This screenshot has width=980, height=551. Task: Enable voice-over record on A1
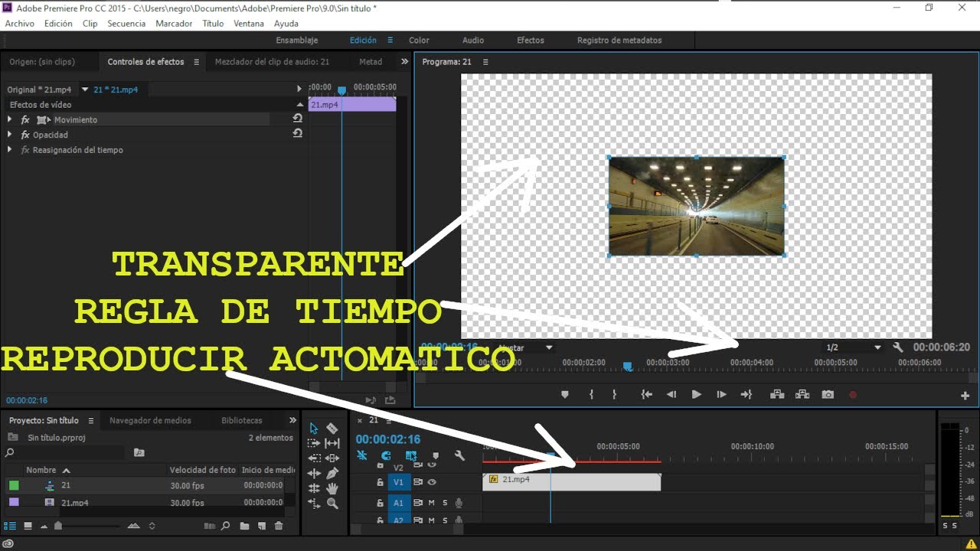459,503
